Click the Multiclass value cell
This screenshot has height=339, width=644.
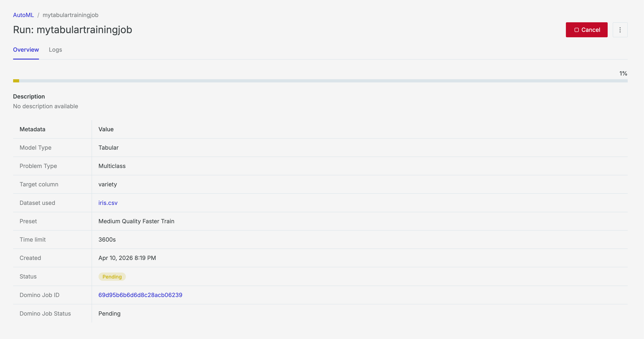pyautogui.click(x=112, y=166)
